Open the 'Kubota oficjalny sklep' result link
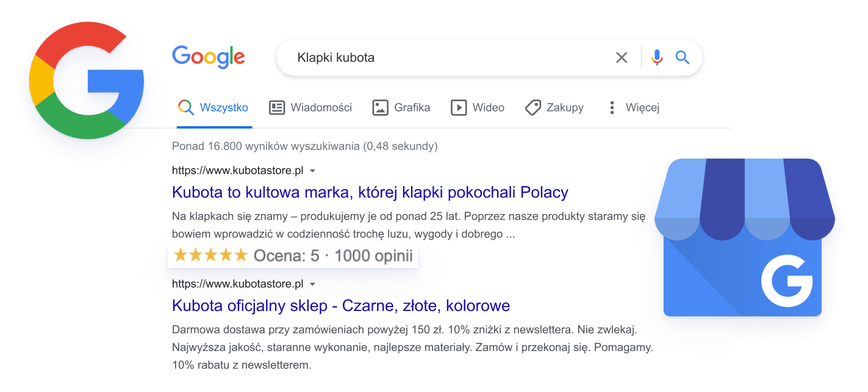Image resolution: width=868 pixels, height=392 pixels. [340, 305]
